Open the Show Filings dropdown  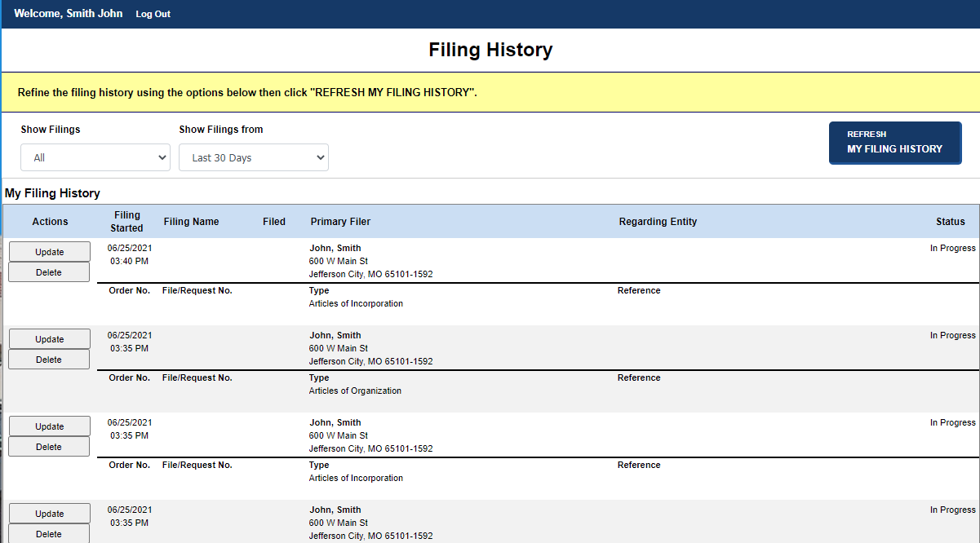[95, 157]
